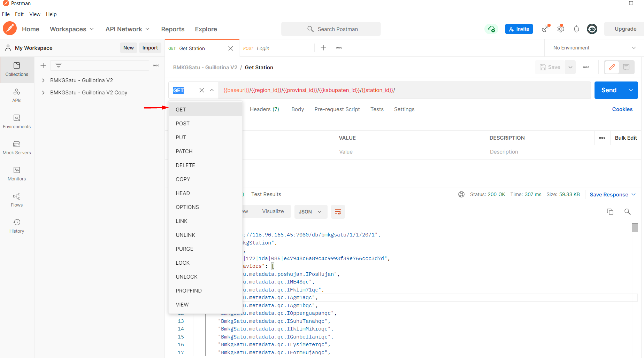This screenshot has width=644, height=358.
Task: Open History sidebar panel
Action: click(17, 226)
